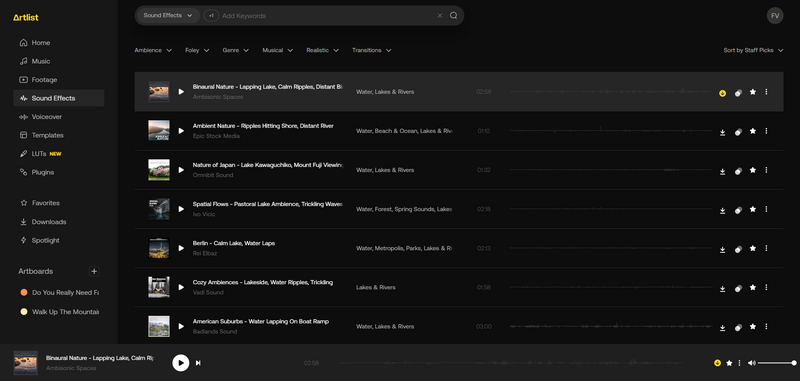This screenshot has width=800, height=381.
Task: Open Voiceover section in sidebar
Action: coord(59,117)
